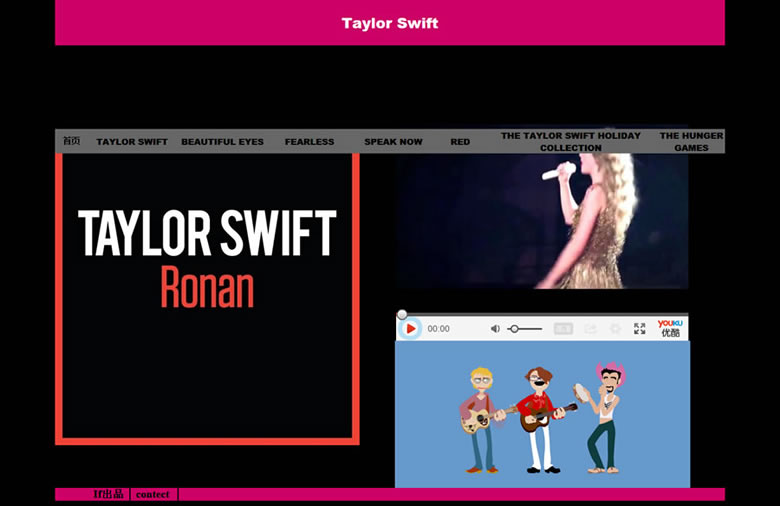Open The Taylor Swift Holiday Collection
780x506 pixels.
[570, 141]
